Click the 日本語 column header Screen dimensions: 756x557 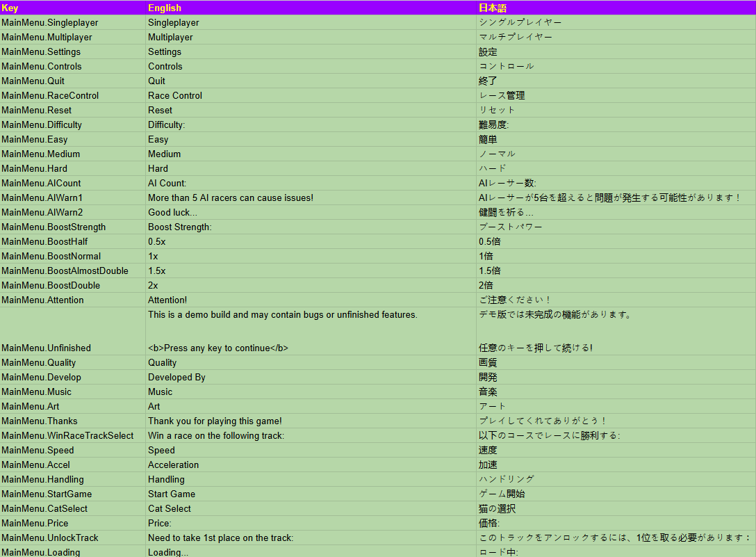tap(616, 8)
